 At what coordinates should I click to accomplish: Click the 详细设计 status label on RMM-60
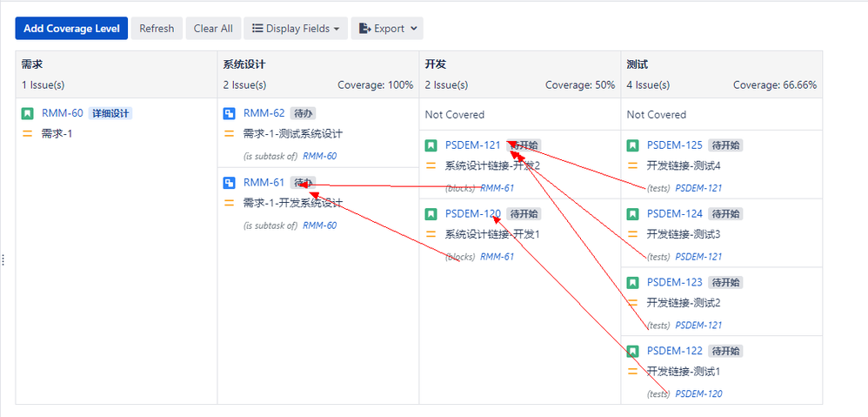pyautogui.click(x=110, y=113)
